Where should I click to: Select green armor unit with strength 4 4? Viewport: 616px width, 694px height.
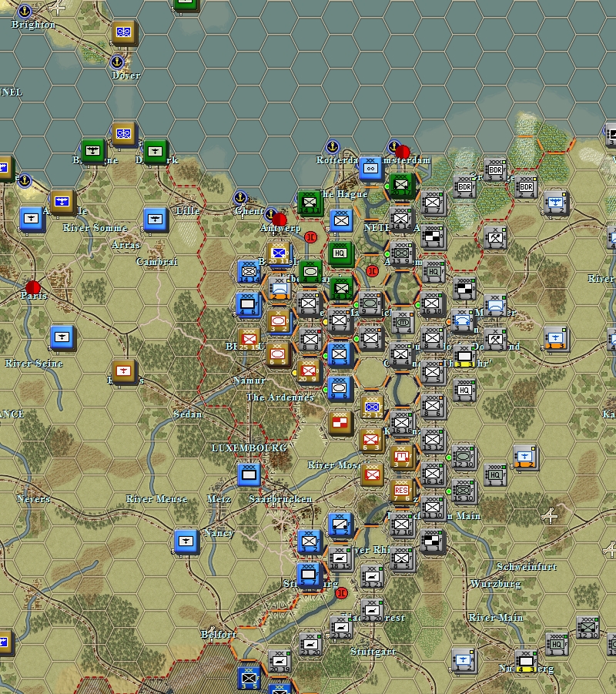(310, 271)
